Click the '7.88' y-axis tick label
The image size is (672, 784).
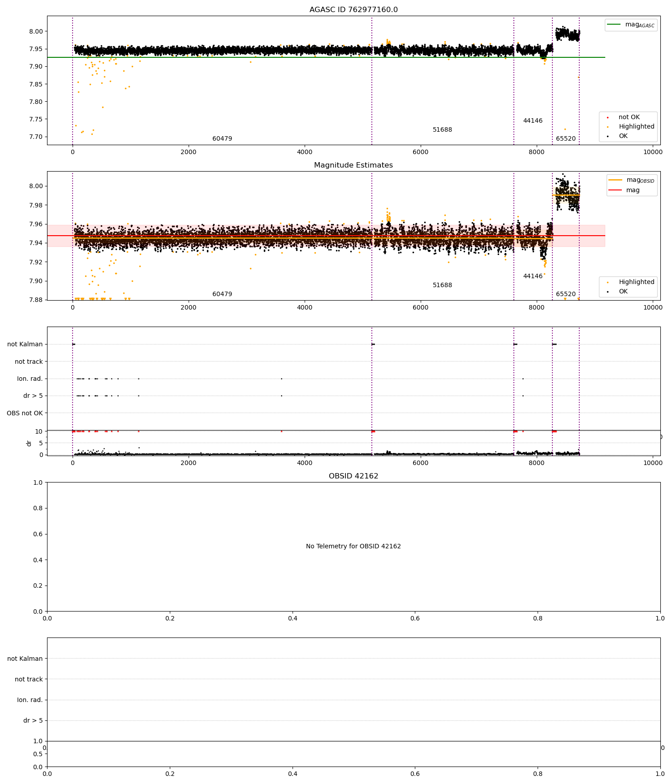pos(36,300)
